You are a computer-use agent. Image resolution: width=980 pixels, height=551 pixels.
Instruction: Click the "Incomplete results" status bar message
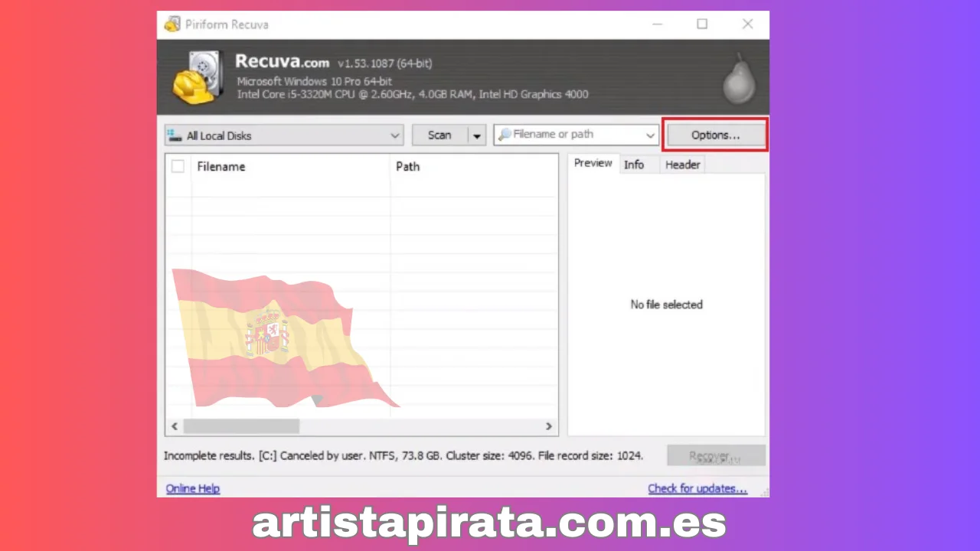pyautogui.click(x=403, y=455)
